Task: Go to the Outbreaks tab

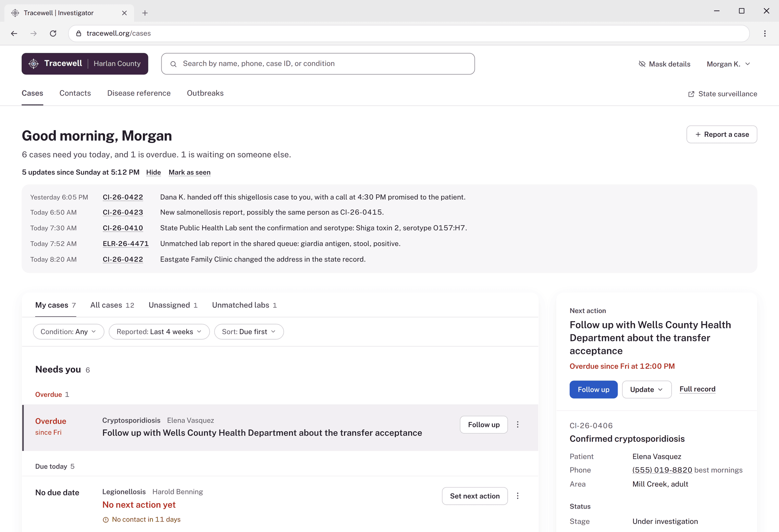Action: coord(205,93)
